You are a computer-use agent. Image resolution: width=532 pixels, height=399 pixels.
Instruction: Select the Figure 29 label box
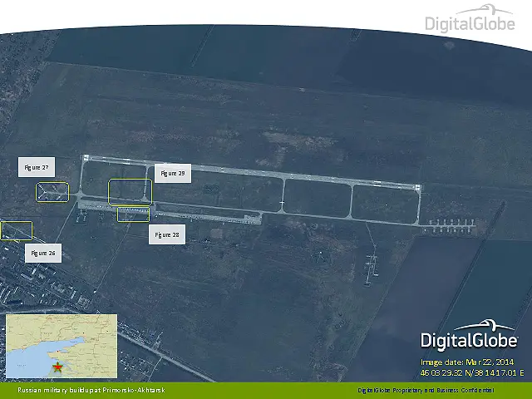(x=172, y=174)
